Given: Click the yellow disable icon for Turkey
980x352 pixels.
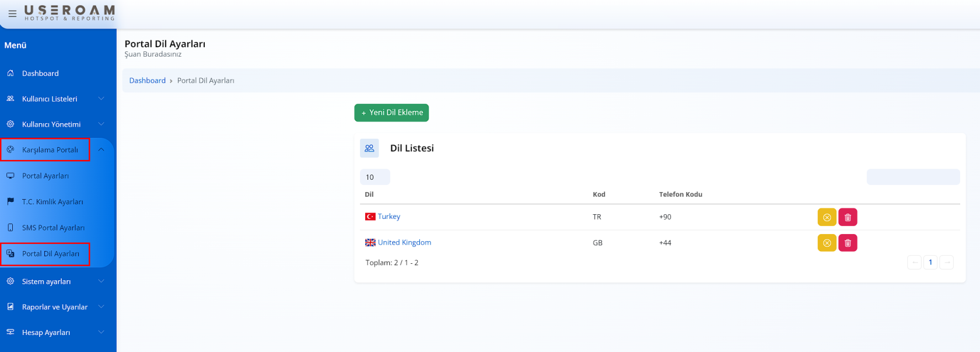Looking at the screenshot, I should click(827, 217).
